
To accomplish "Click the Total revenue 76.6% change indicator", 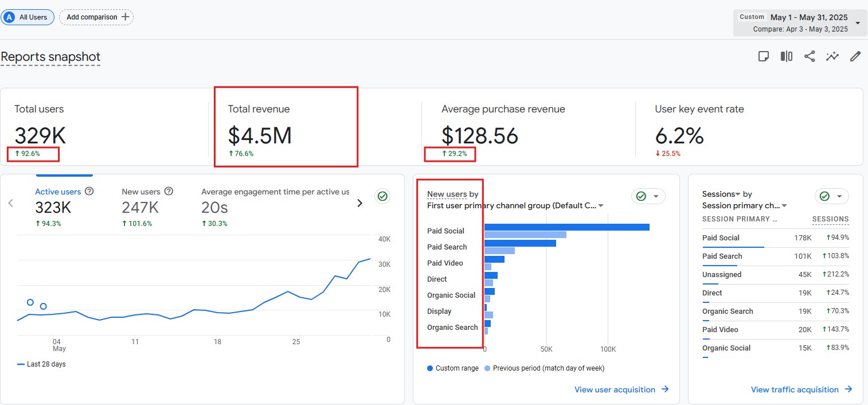I will (x=241, y=154).
